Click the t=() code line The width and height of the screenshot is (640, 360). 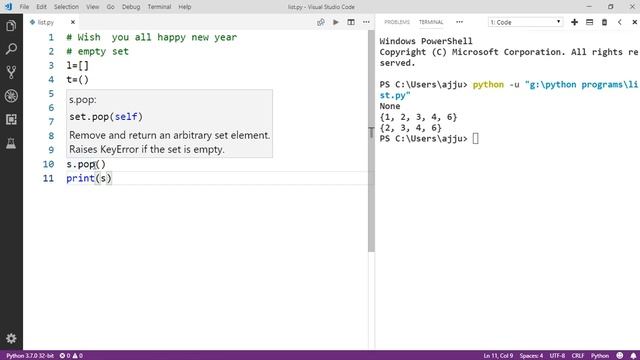pos(78,80)
